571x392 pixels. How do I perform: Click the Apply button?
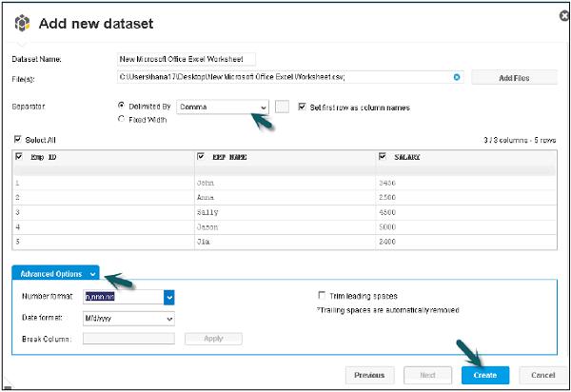[213, 339]
